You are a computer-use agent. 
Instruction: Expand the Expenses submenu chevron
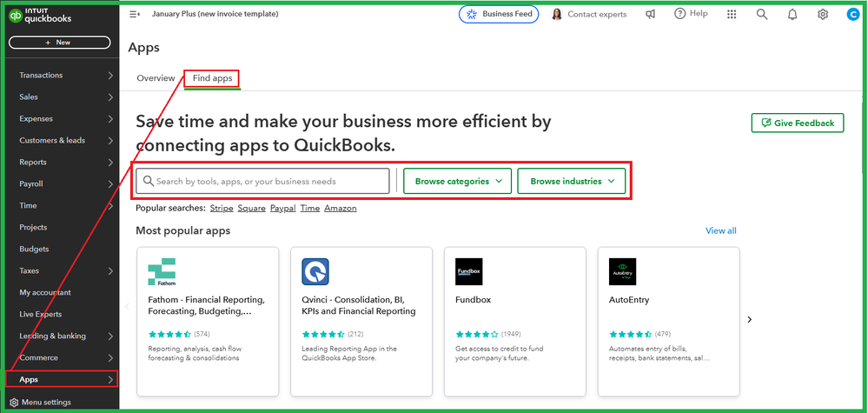click(x=110, y=118)
